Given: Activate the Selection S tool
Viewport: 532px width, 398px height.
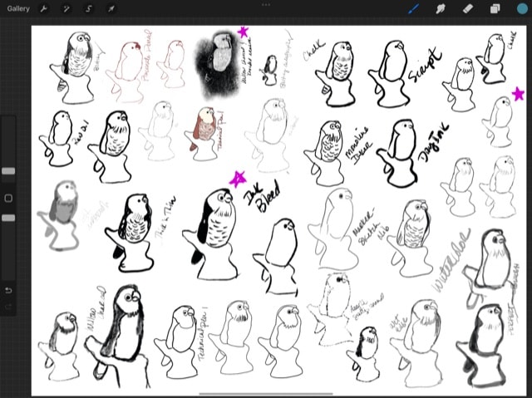Looking at the screenshot, I should [x=89, y=9].
